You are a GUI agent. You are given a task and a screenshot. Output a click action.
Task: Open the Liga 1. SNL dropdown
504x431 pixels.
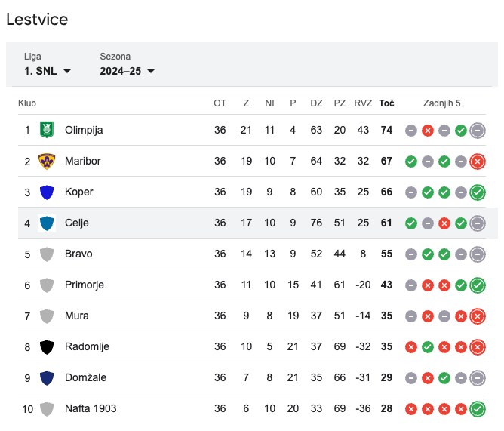(x=48, y=64)
